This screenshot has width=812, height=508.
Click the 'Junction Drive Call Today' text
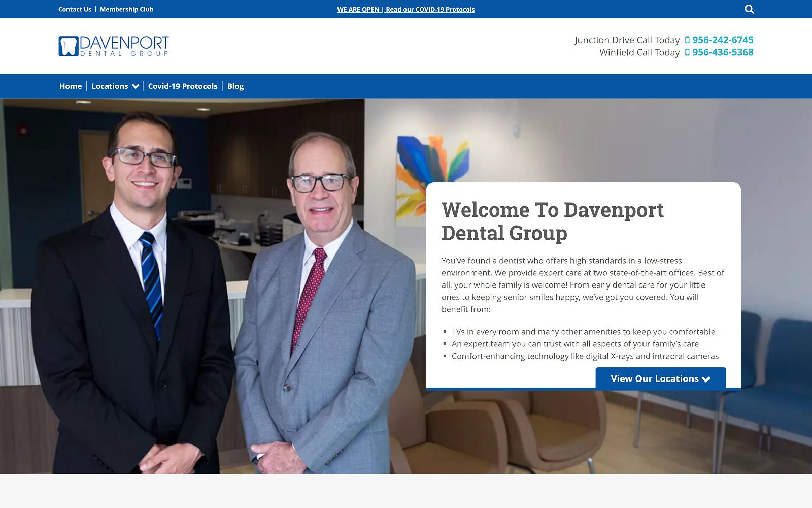coord(627,40)
